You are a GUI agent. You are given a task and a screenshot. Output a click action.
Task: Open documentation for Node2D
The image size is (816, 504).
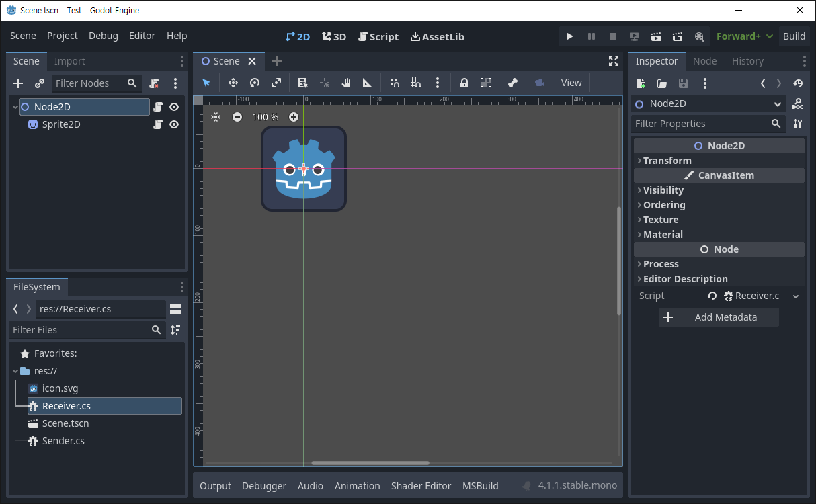pos(797,104)
